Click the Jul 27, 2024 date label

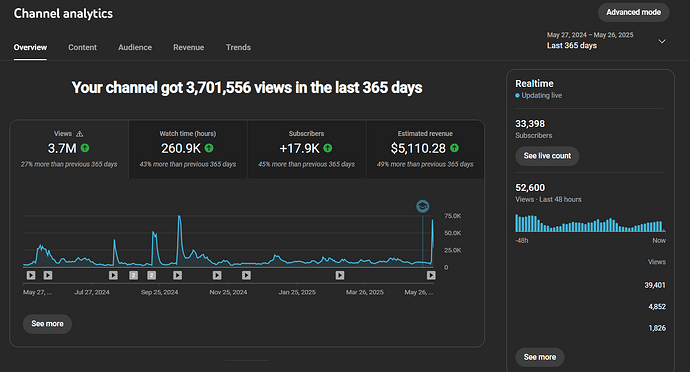[92, 292]
